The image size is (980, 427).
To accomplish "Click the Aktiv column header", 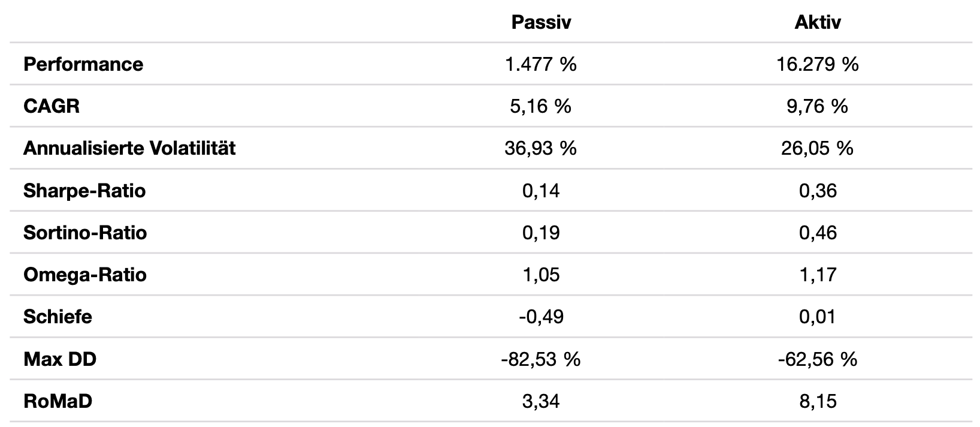I will 817,22.
